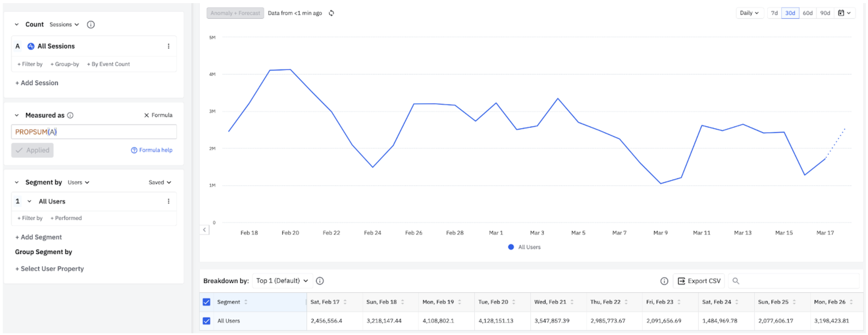Toggle the Anomaly + Forecast button
The image size is (868, 335).
point(235,13)
